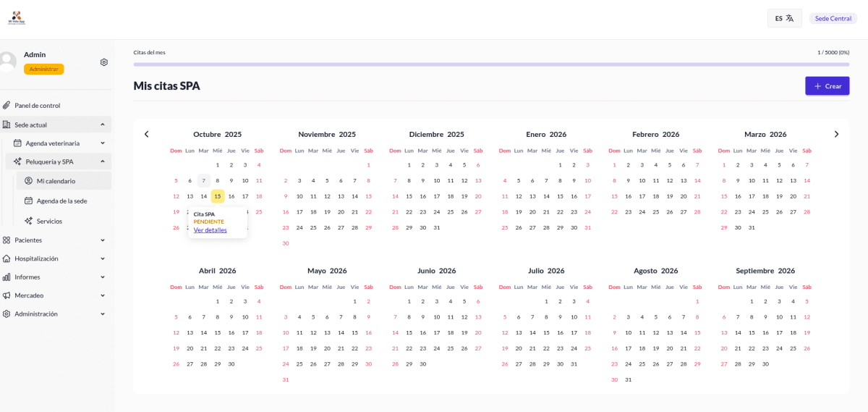Open the language translate ES button
Screen dimensions: 868x412
pyautogui.click(x=784, y=18)
